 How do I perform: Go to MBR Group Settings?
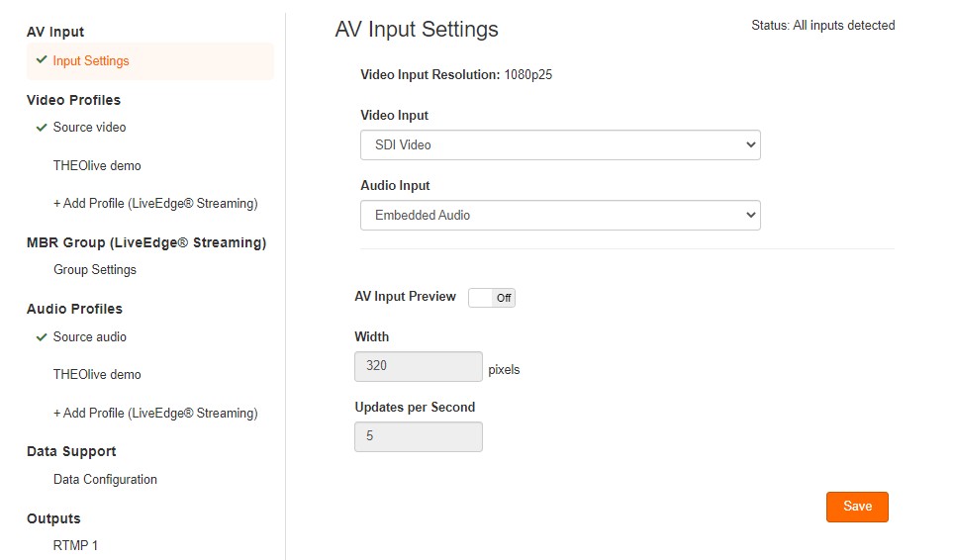(x=95, y=270)
